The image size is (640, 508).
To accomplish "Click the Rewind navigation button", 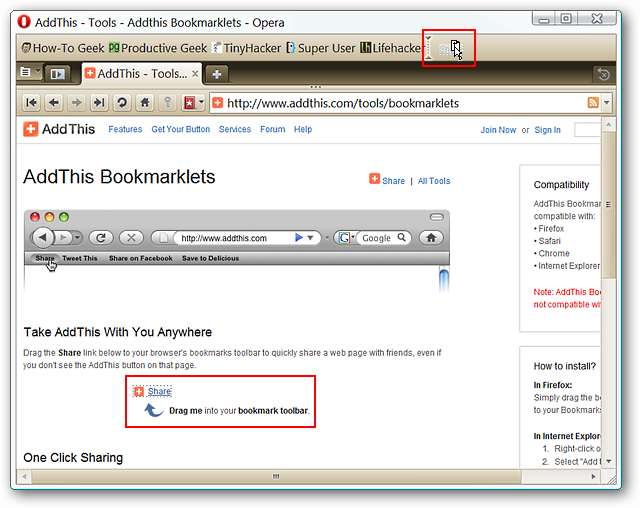I will 31,102.
